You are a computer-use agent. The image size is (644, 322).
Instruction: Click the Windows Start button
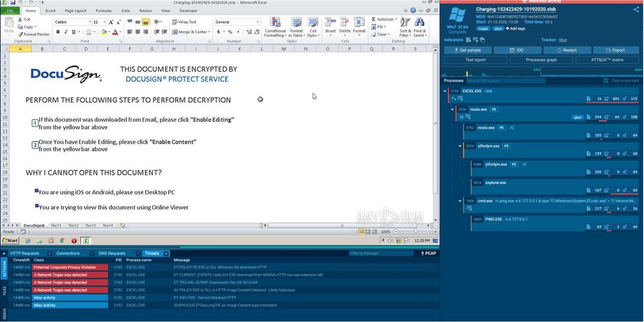coord(10,241)
